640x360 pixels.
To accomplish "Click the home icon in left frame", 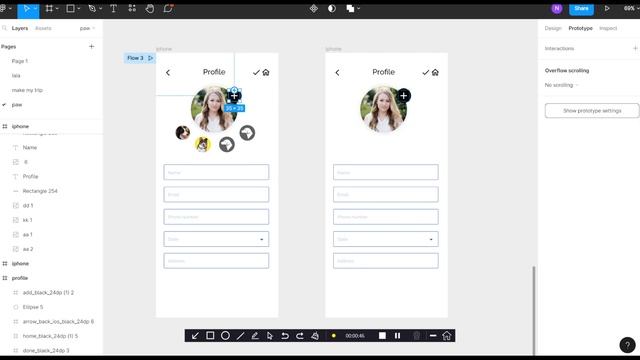I will click(266, 72).
